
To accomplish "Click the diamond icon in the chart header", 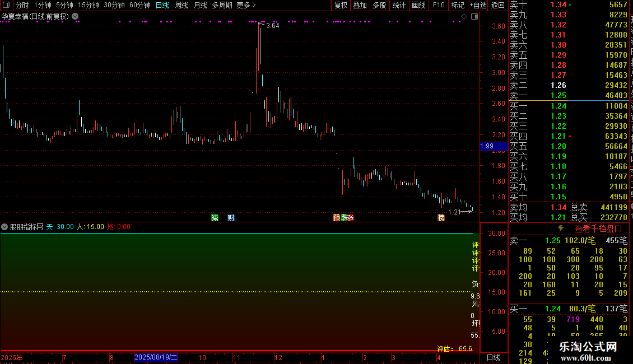I will click(x=464, y=17).
